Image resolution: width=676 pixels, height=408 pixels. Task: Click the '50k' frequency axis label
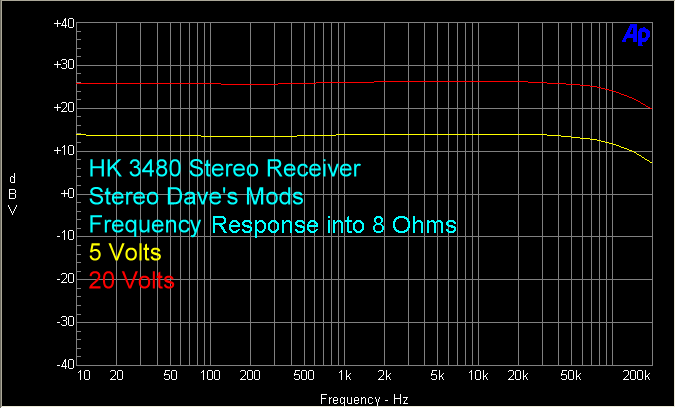pyautogui.click(x=571, y=376)
